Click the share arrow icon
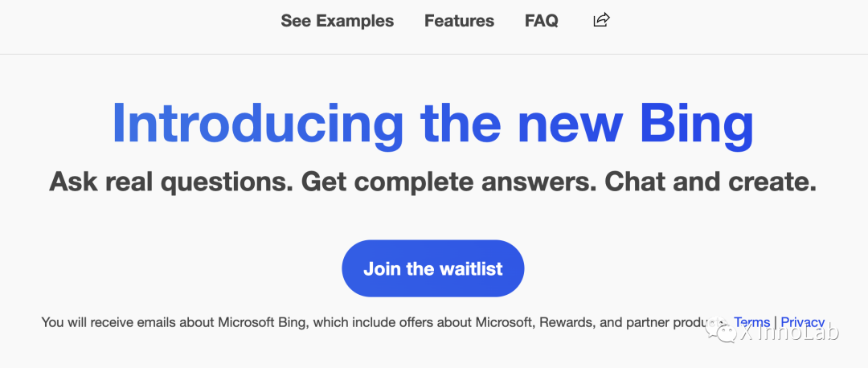868x368 pixels. pos(601,20)
